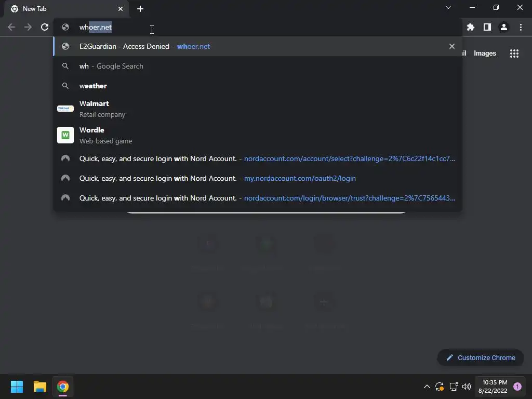Open the Extensions puzzle icon

471,27
